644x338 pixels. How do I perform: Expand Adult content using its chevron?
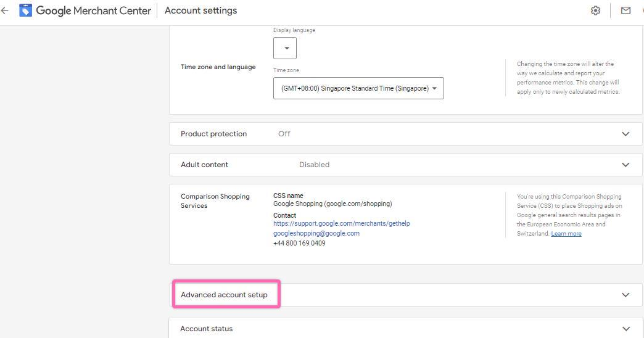point(625,165)
